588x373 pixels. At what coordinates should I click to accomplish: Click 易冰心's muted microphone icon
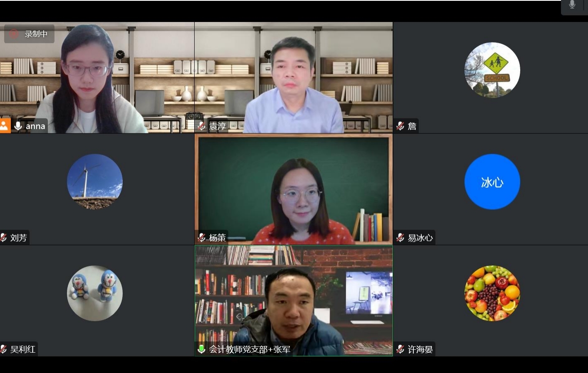(400, 238)
